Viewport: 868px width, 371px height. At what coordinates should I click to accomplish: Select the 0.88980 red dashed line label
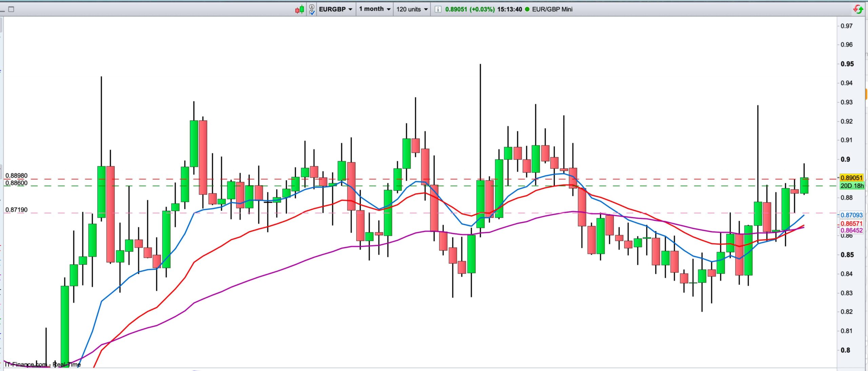tap(16, 176)
